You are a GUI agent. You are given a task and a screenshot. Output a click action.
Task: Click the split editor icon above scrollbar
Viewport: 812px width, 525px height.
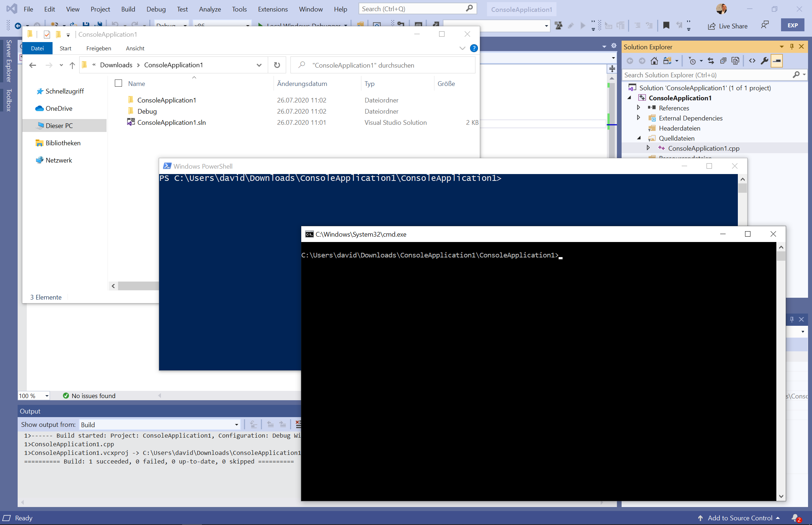(612, 69)
